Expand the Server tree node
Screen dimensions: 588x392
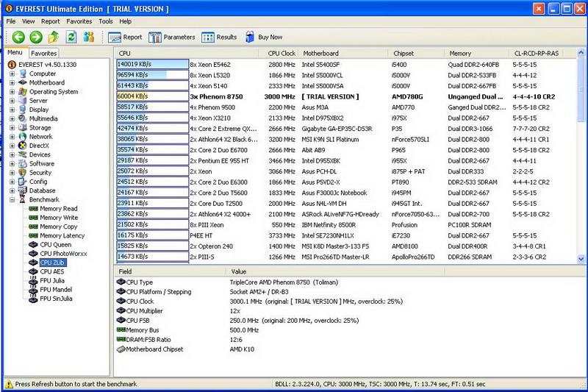(12, 101)
